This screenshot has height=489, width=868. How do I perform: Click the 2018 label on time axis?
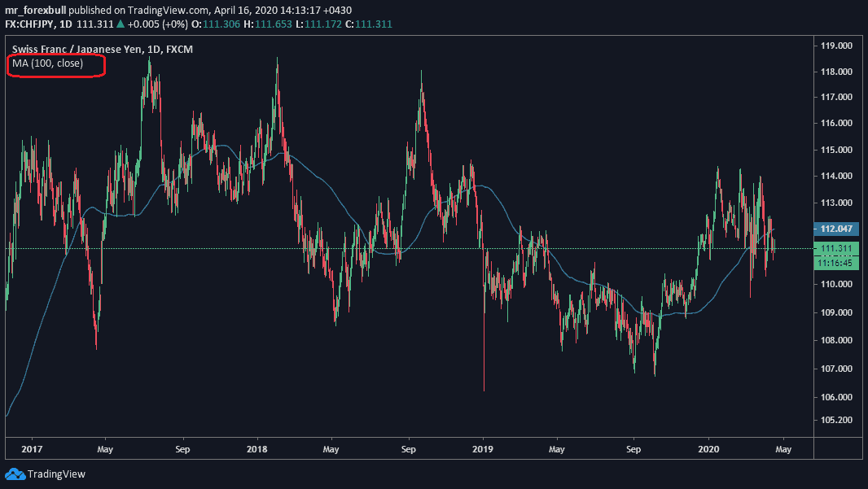click(x=256, y=448)
